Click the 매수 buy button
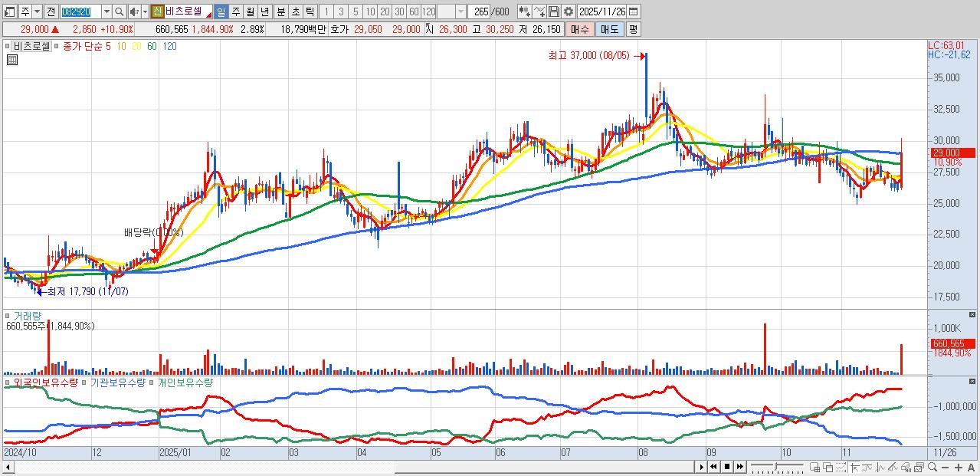This screenshot has width=980, height=476. (x=580, y=29)
